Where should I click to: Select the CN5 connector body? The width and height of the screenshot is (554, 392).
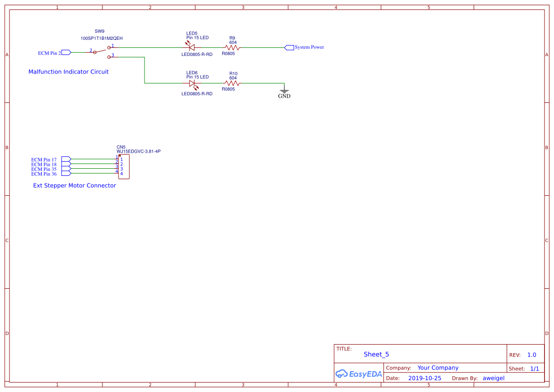[124, 166]
